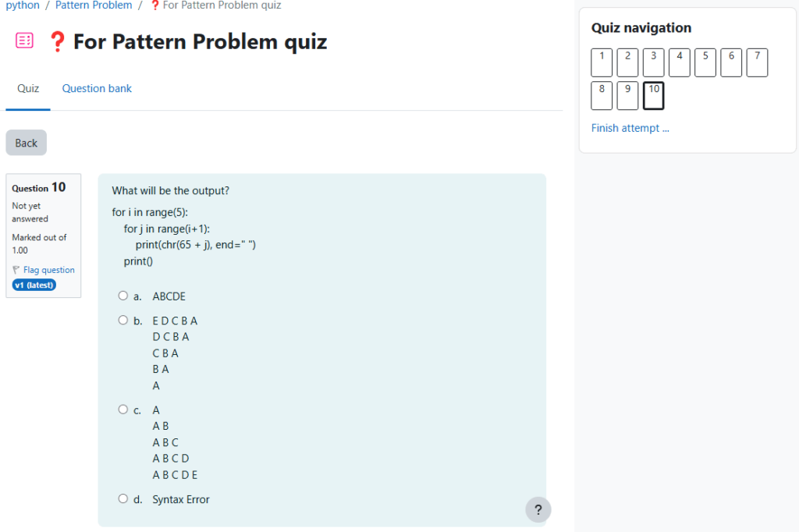Screen dimensions: 799x532
Task: Open the round help button
Action: 538,509
